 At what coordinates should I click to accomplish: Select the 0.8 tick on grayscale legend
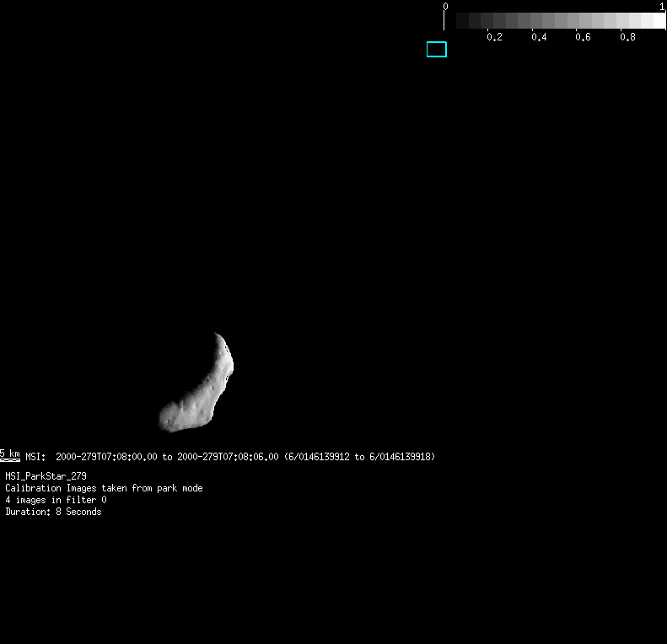pos(627,37)
